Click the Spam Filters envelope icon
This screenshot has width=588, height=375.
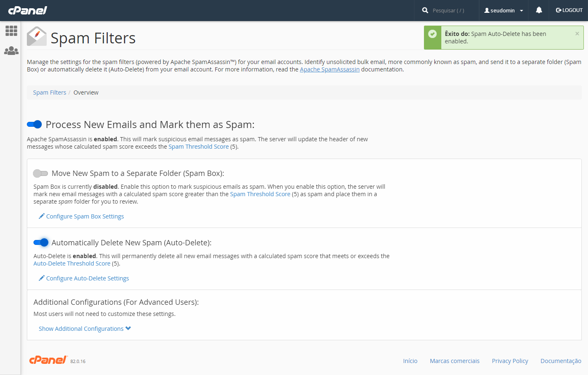pos(37,36)
